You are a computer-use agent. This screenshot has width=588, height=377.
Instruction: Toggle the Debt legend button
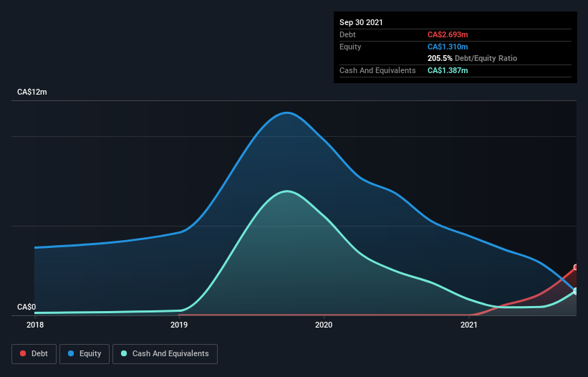click(x=34, y=354)
